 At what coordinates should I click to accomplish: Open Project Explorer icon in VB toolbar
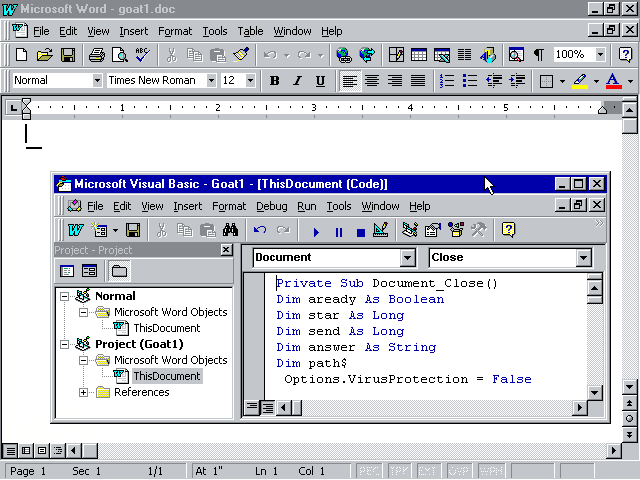pyautogui.click(x=410, y=230)
